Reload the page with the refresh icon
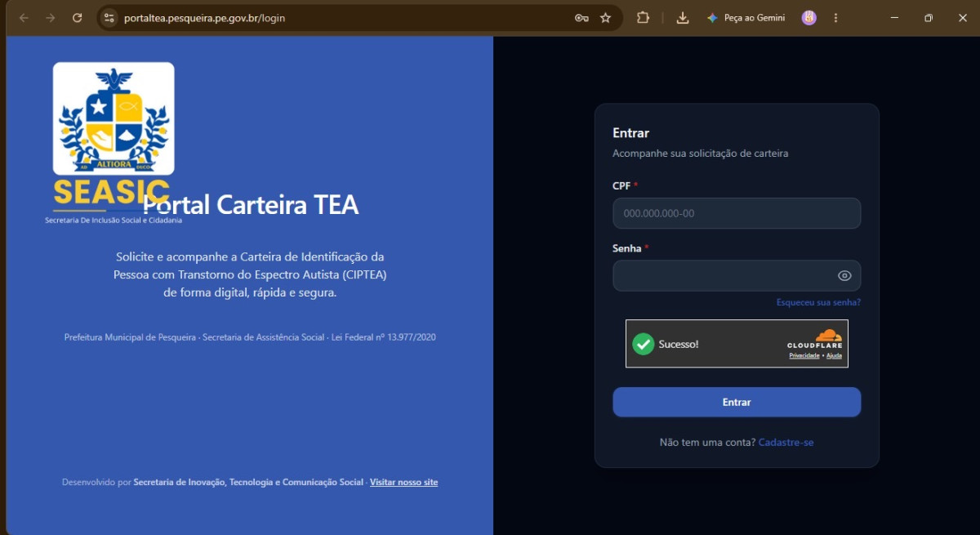This screenshot has width=980, height=535. click(x=77, y=17)
